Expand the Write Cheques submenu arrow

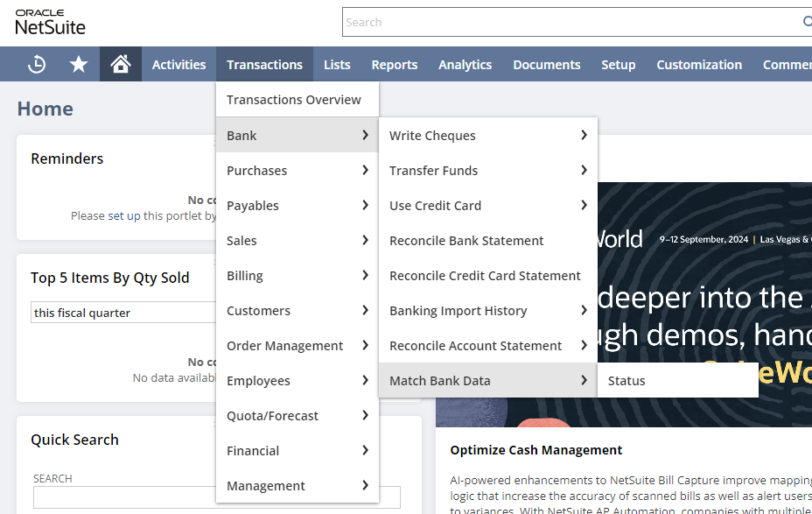point(584,135)
